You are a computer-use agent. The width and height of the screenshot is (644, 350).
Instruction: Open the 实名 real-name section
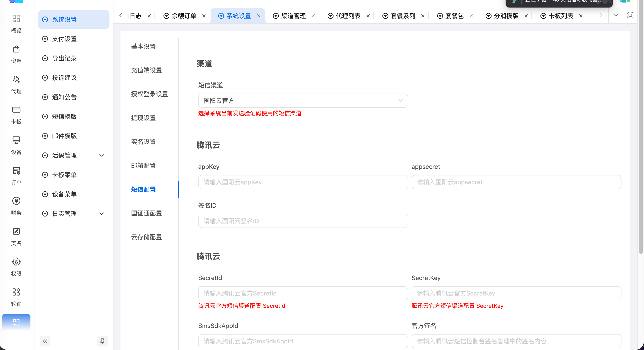(16, 237)
